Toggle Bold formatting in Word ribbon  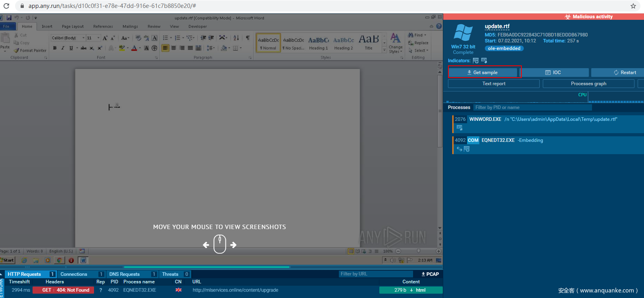tap(55, 48)
